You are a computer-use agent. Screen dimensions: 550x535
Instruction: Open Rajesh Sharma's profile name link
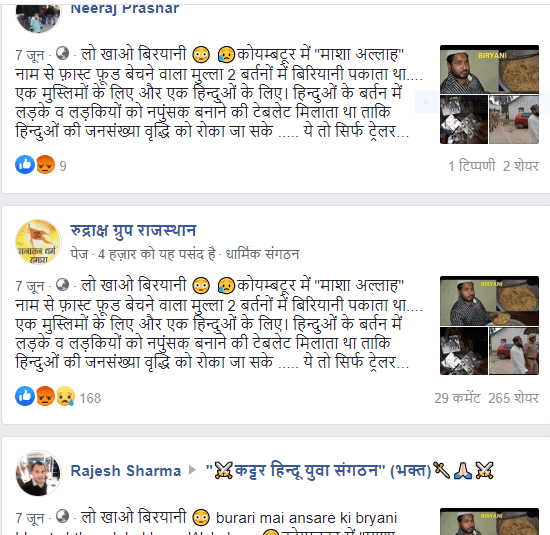tap(126, 471)
